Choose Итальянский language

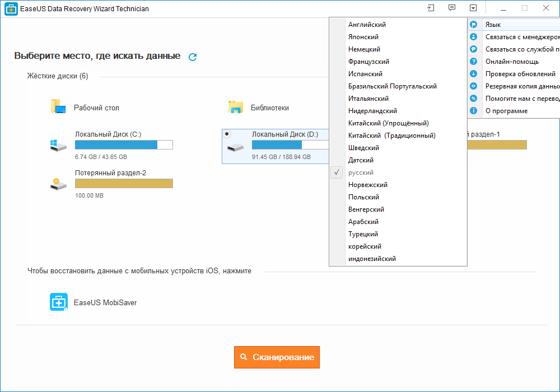tap(398, 99)
